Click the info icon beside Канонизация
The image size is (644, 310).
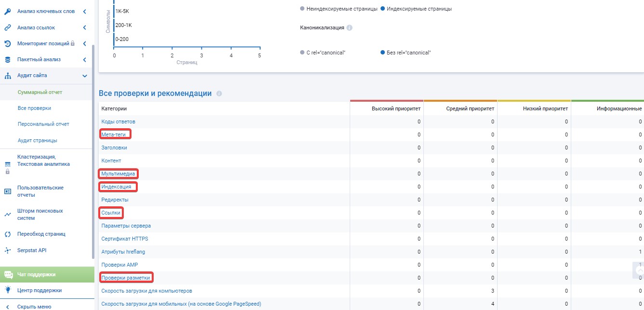(x=350, y=28)
